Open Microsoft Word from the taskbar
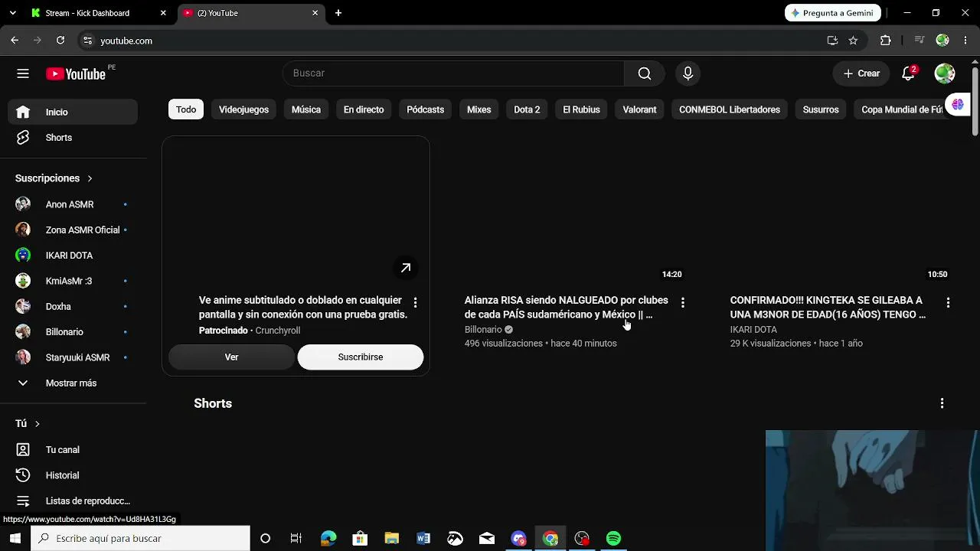The image size is (980, 551). tap(423, 539)
